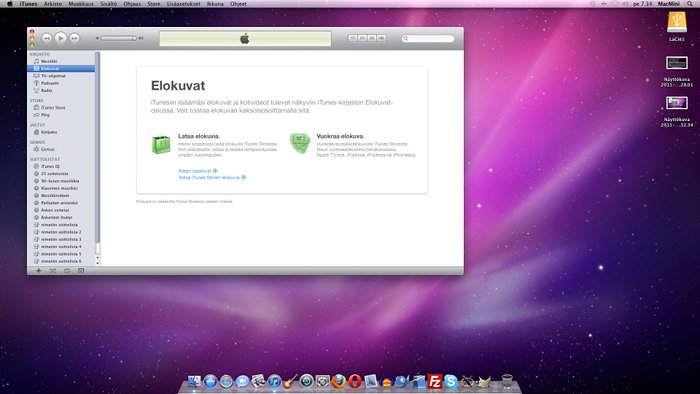Select the 25 soitetuinta smart playlist
Viewport: 700px width, 394px height.
coord(61,174)
